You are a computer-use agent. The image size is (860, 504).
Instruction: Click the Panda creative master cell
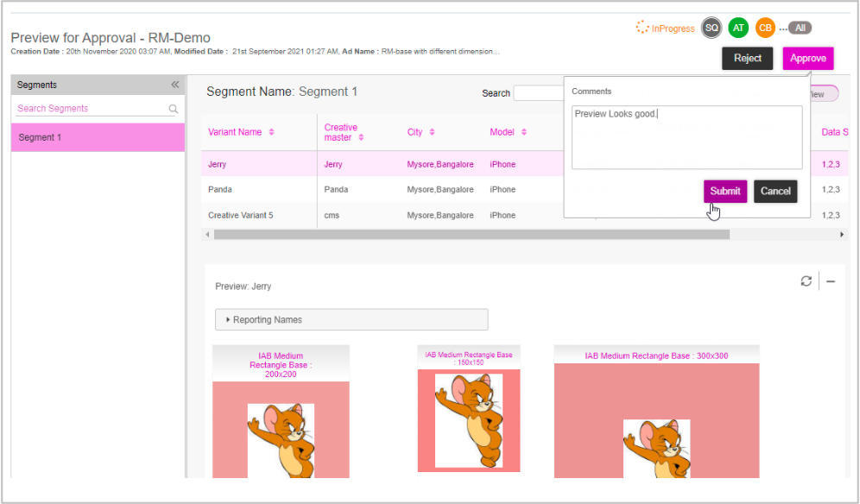336,189
